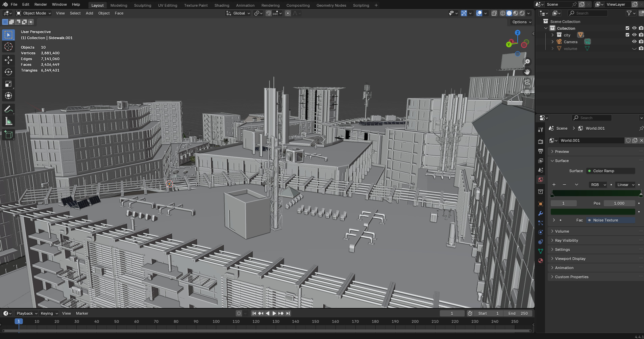Click the pan view hand icon

click(x=527, y=72)
